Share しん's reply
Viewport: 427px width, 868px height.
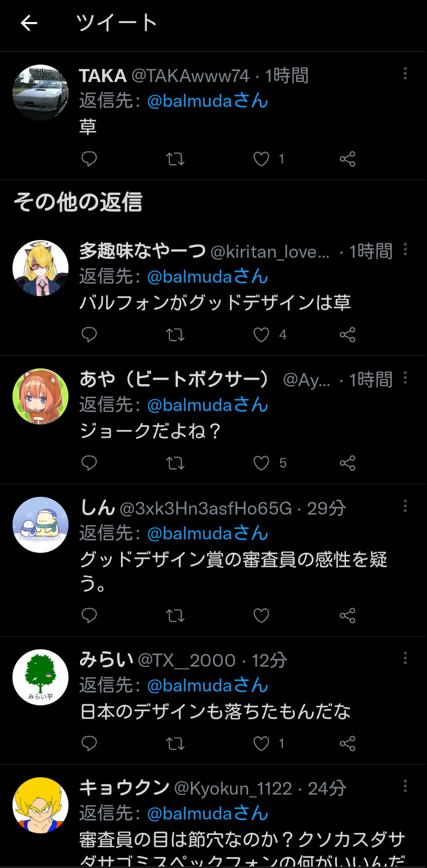tap(347, 616)
